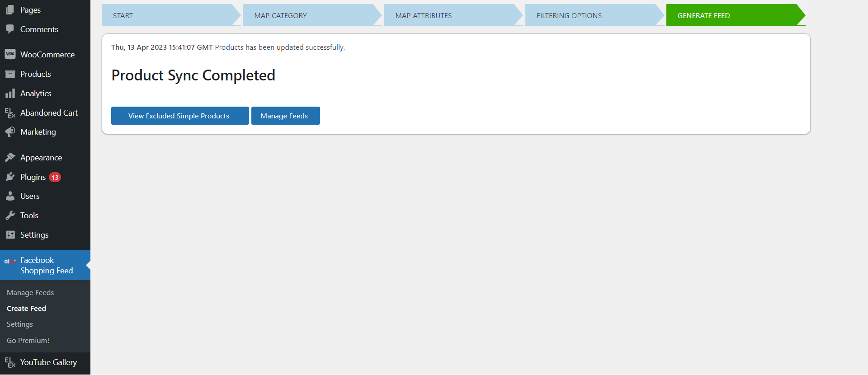The width and height of the screenshot is (868, 375).
Task: Open Manage Feeds submenu link
Action: 30,292
